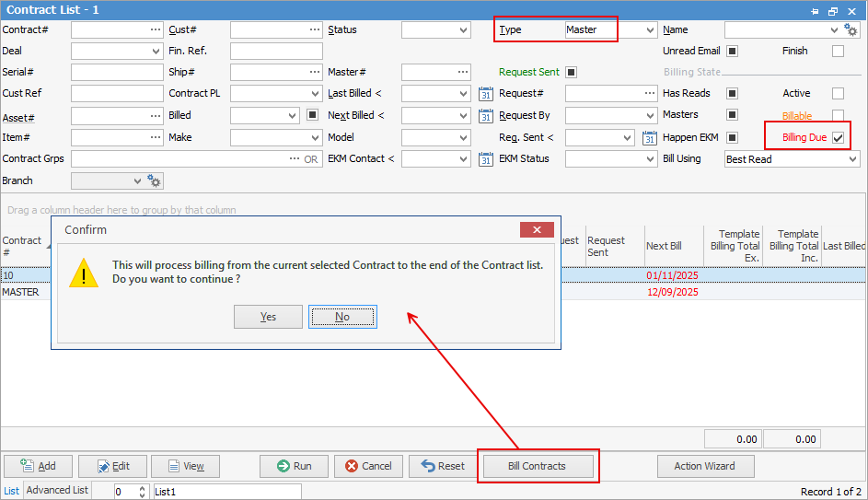Click the Add button
Viewport: 868px width, 500px height.
coord(38,466)
